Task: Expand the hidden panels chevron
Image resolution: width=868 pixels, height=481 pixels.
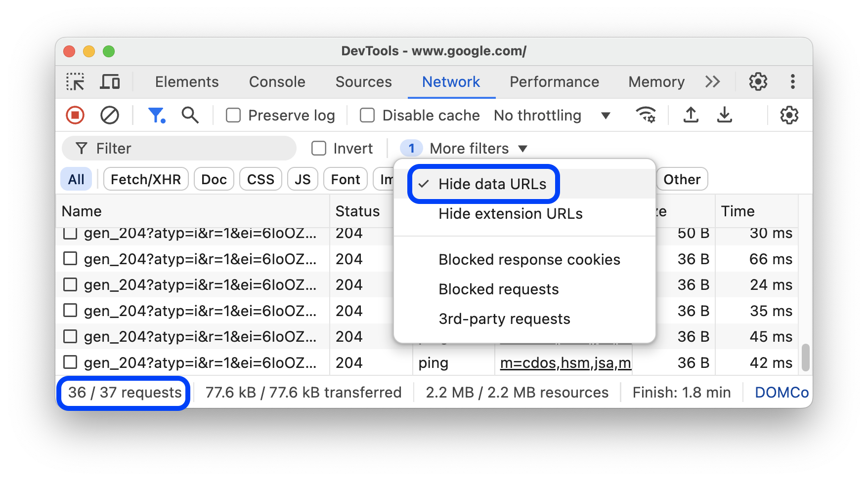Action: click(x=713, y=81)
